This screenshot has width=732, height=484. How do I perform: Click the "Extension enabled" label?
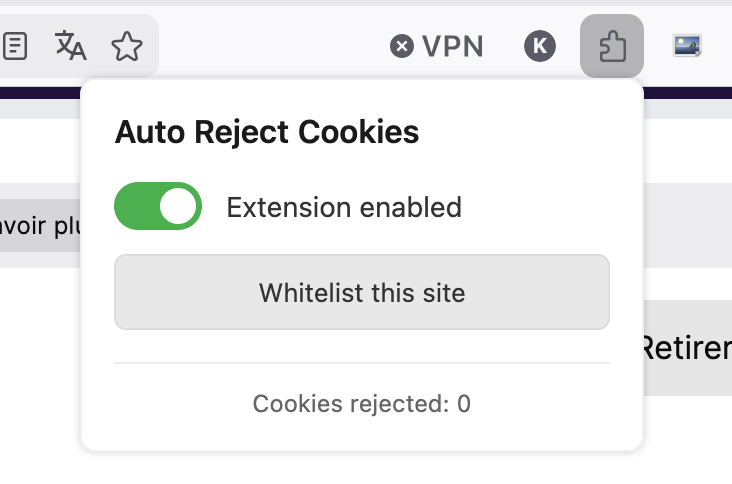click(344, 207)
